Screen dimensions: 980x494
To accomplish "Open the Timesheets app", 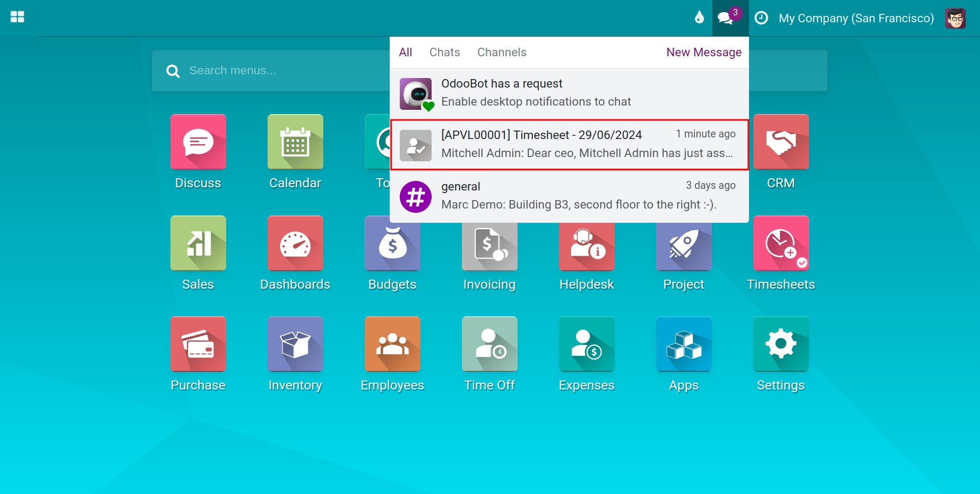I will 781,243.
